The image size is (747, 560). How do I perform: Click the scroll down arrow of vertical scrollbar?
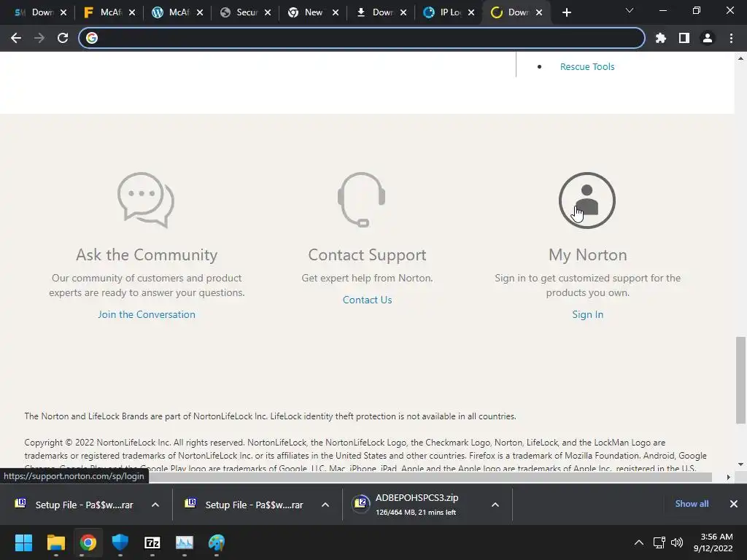(740, 464)
